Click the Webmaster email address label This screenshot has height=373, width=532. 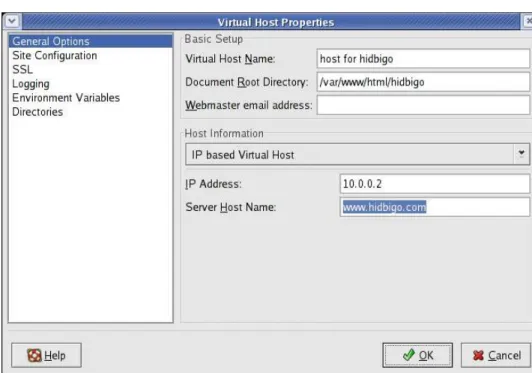249,105
